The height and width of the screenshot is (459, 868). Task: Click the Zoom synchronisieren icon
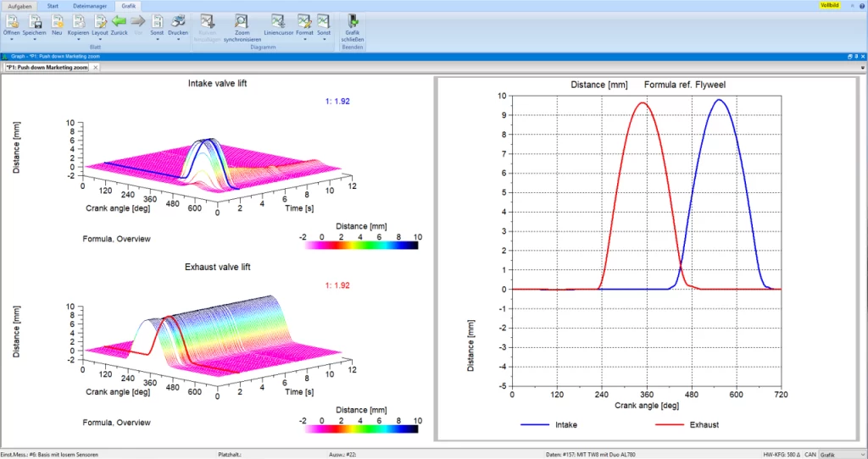(x=242, y=21)
